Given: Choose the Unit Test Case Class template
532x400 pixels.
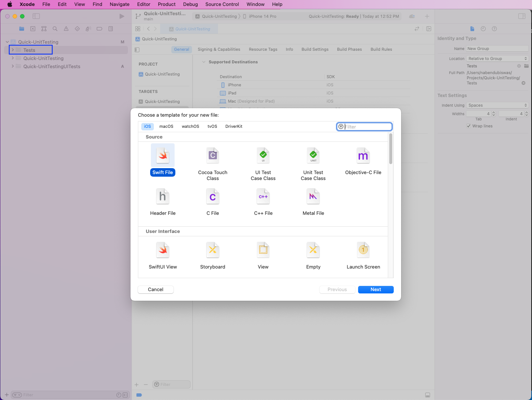Looking at the screenshot, I should 313,163.
